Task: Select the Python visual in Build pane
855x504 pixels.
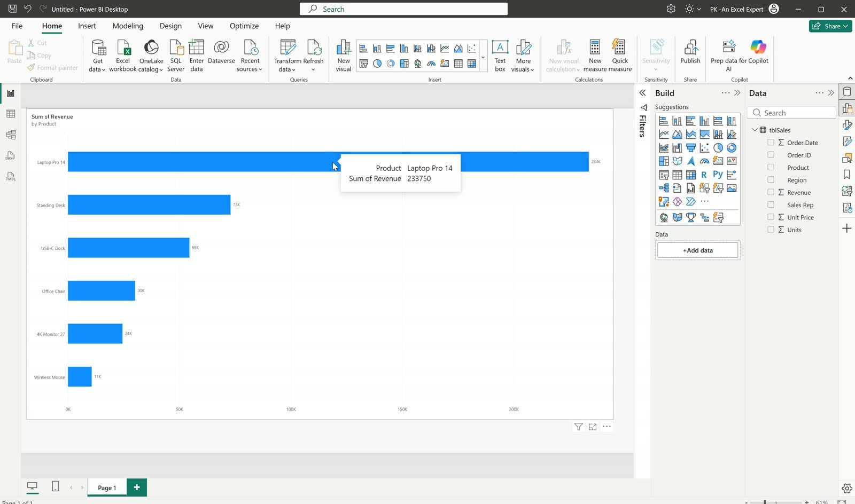Action: (x=718, y=175)
